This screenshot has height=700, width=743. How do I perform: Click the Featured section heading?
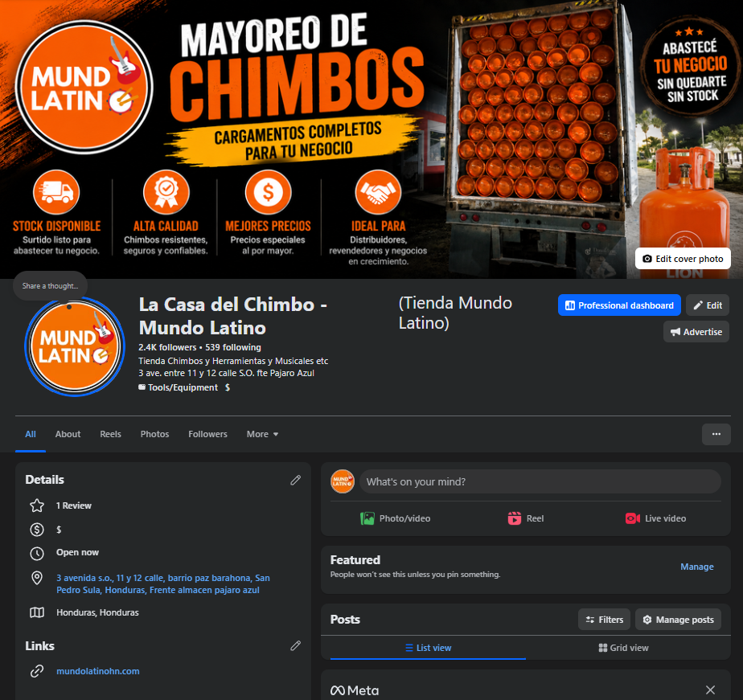(x=355, y=560)
